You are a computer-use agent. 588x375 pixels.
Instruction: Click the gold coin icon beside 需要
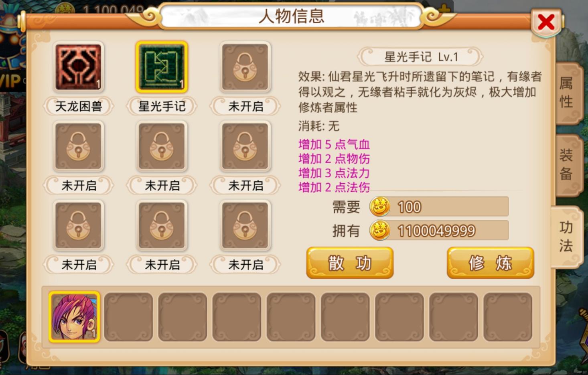[x=379, y=207]
